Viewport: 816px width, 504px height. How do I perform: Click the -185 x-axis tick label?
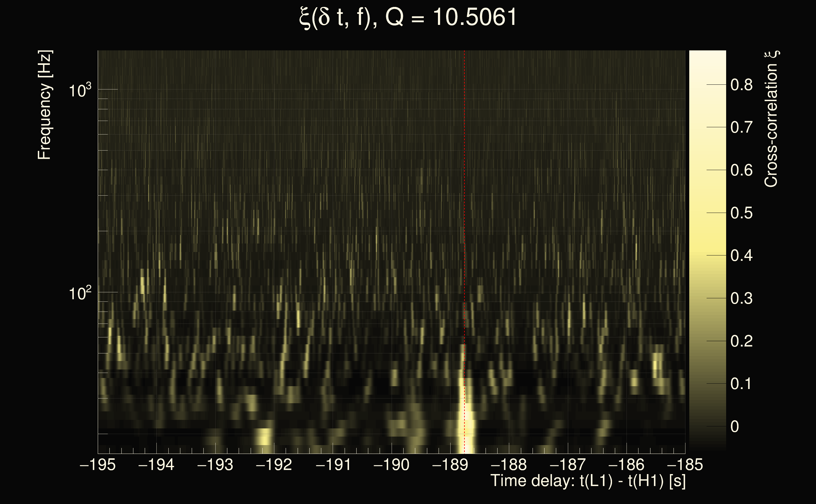point(685,465)
